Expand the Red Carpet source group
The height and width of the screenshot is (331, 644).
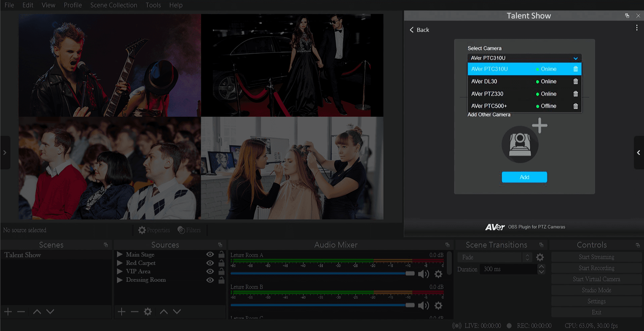[x=120, y=263]
